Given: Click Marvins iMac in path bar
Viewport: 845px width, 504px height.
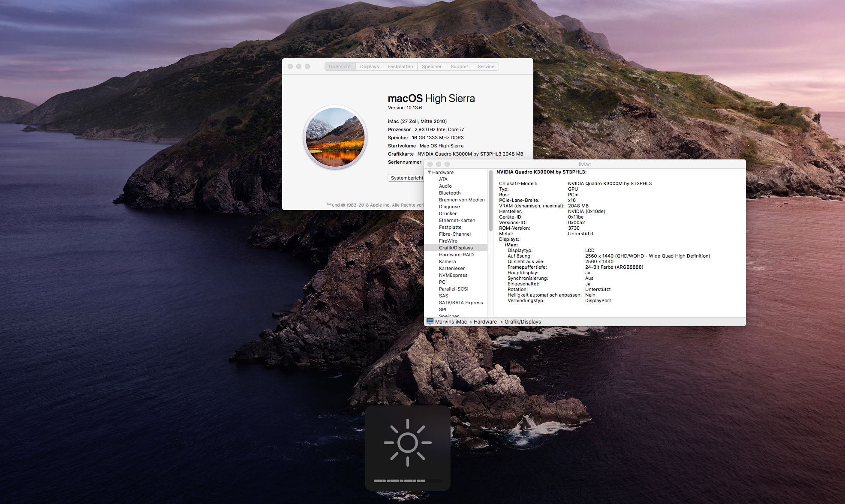Looking at the screenshot, I should pyautogui.click(x=451, y=322).
